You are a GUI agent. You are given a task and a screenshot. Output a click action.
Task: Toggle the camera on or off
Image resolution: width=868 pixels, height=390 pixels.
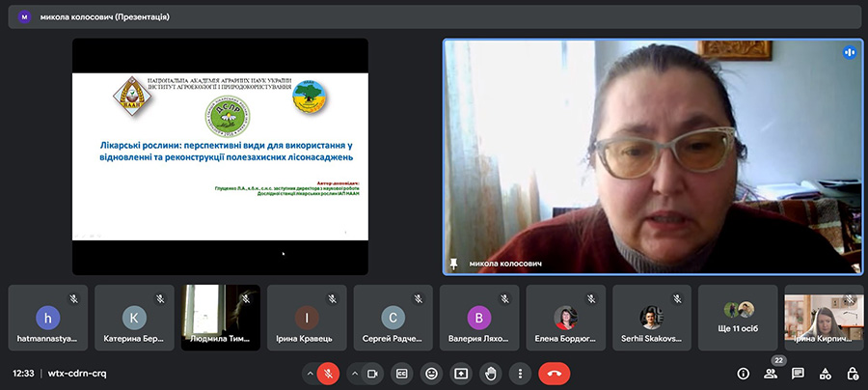(373, 374)
